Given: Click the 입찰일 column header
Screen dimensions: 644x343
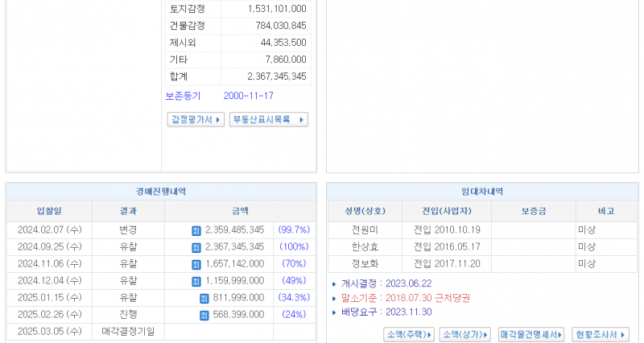Looking at the screenshot, I should [49, 211].
